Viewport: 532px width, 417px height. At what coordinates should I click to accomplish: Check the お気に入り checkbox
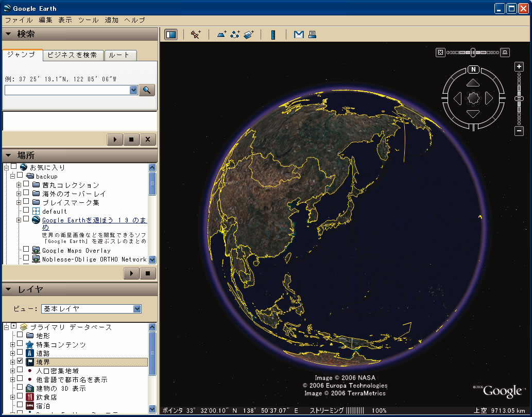(14, 166)
